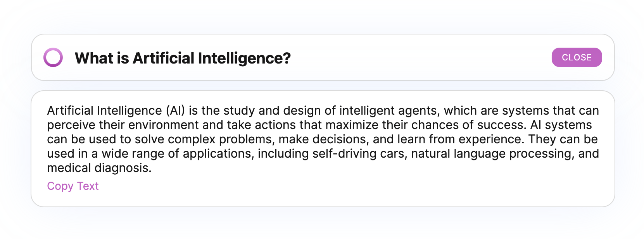The height and width of the screenshot is (239, 644).
Task: Click the word "Intelligence?" in the question heading
Action: 244,58
